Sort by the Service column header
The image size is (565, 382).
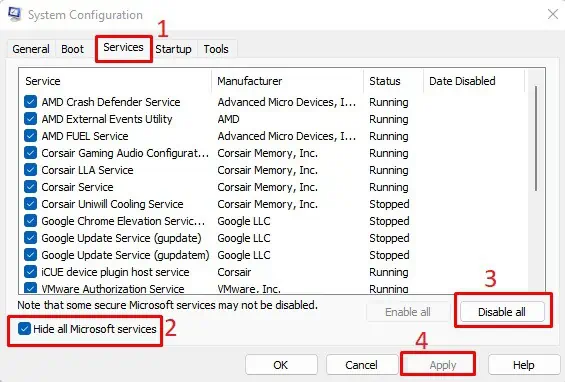tap(115, 81)
